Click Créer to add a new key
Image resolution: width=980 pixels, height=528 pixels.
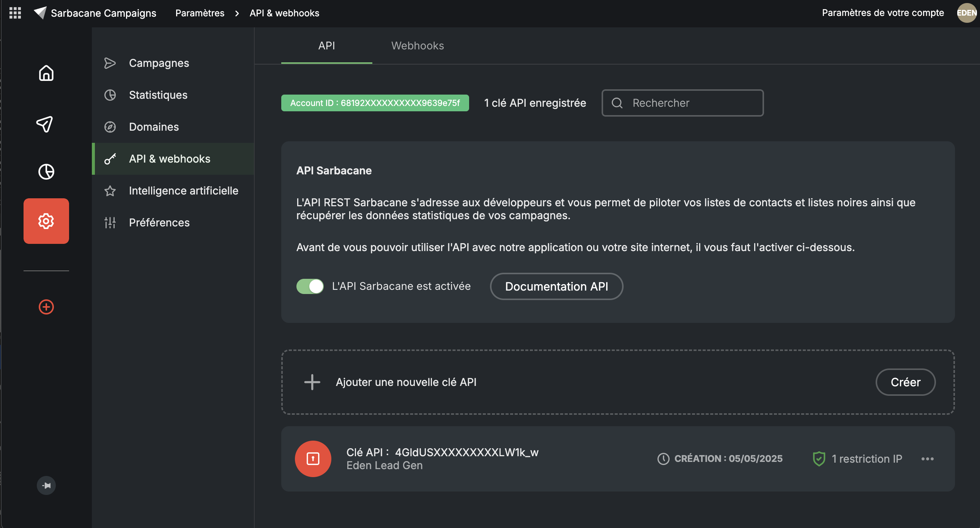point(906,382)
